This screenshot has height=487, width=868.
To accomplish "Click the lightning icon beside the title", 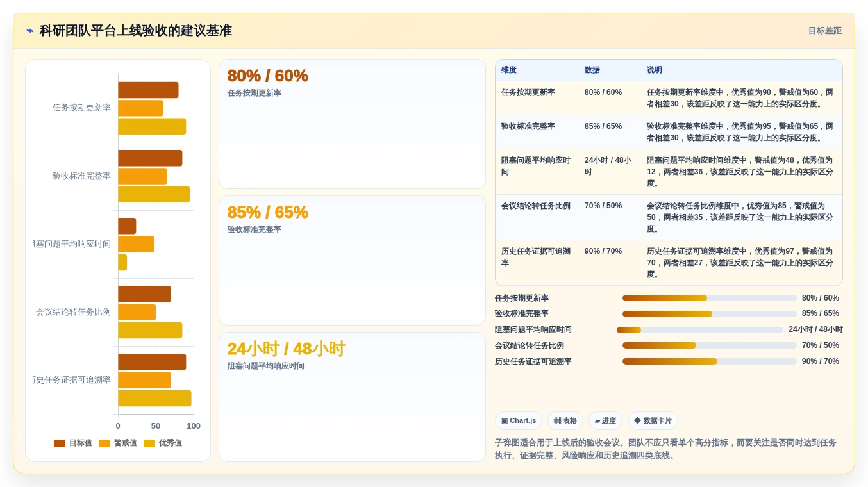I will click(x=30, y=31).
